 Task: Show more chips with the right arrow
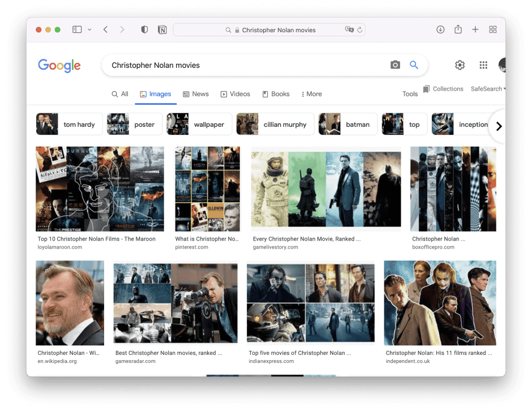point(499,126)
